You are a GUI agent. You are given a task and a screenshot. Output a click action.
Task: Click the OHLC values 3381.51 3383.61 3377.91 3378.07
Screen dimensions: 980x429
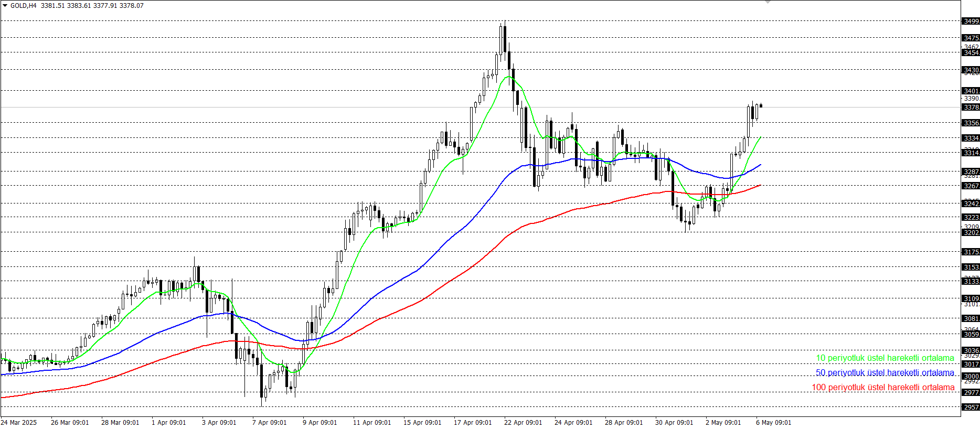(x=92, y=6)
